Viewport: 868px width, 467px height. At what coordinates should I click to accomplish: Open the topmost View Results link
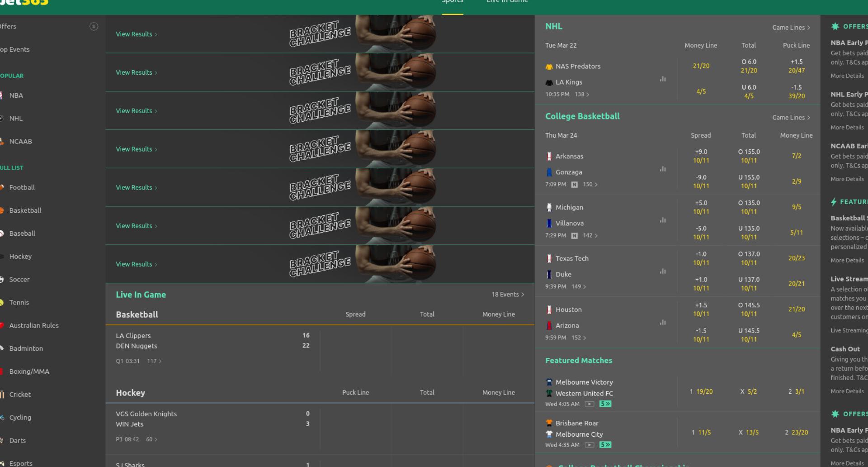point(137,34)
